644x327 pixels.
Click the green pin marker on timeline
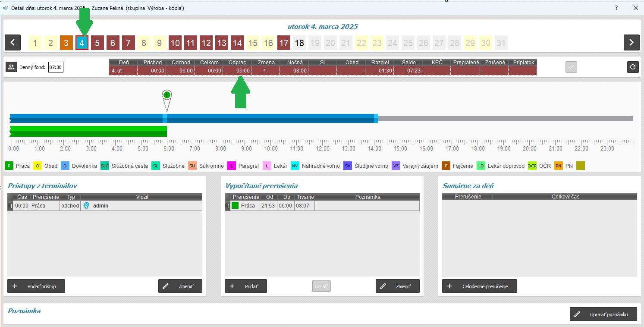[x=167, y=95]
